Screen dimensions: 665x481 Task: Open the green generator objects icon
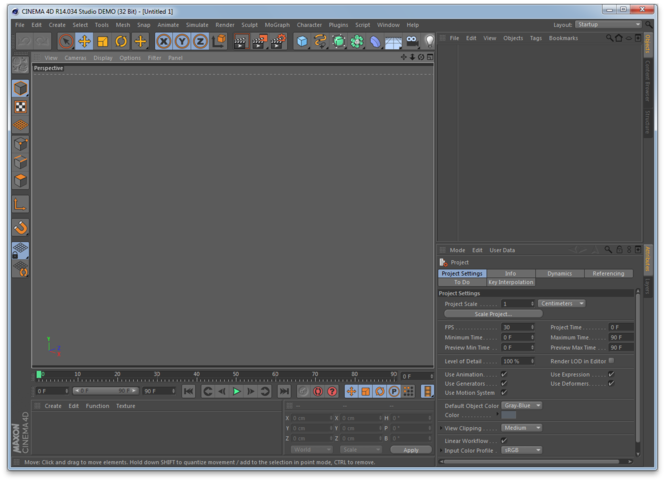click(339, 41)
